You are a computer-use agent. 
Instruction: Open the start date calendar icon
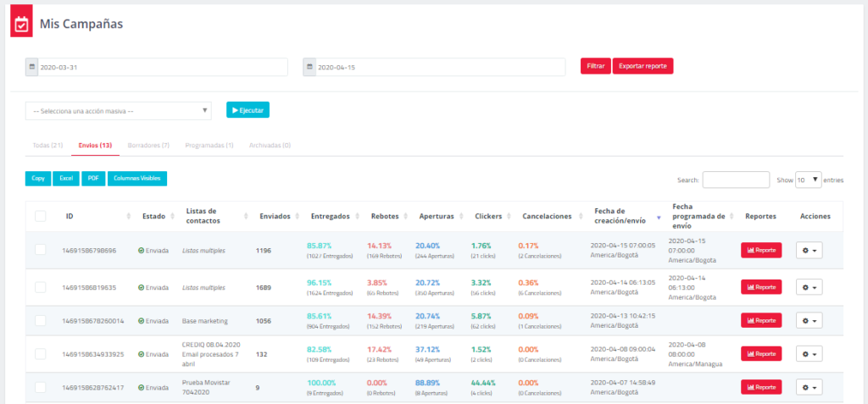point(32,67)
